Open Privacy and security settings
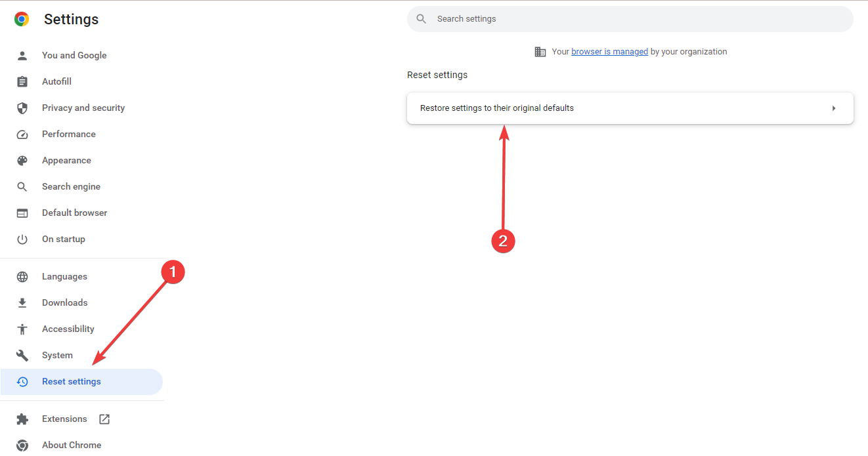 [83, 108]
